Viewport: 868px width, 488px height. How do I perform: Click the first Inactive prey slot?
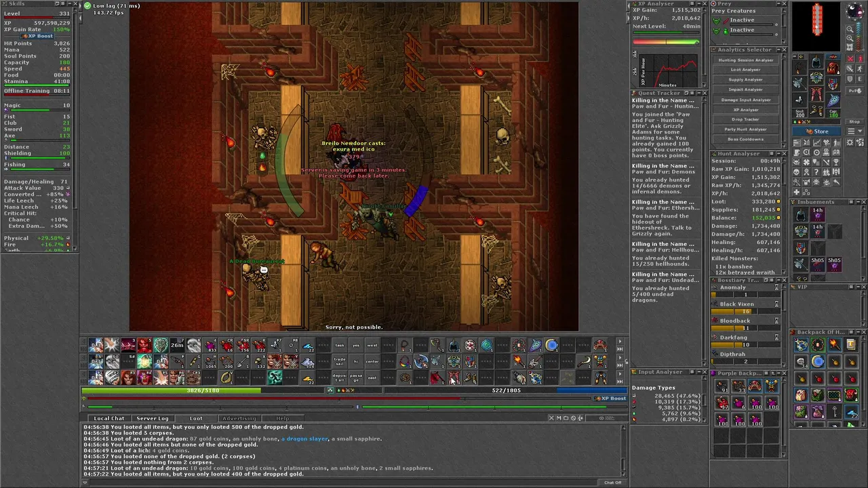click(745, 20)
